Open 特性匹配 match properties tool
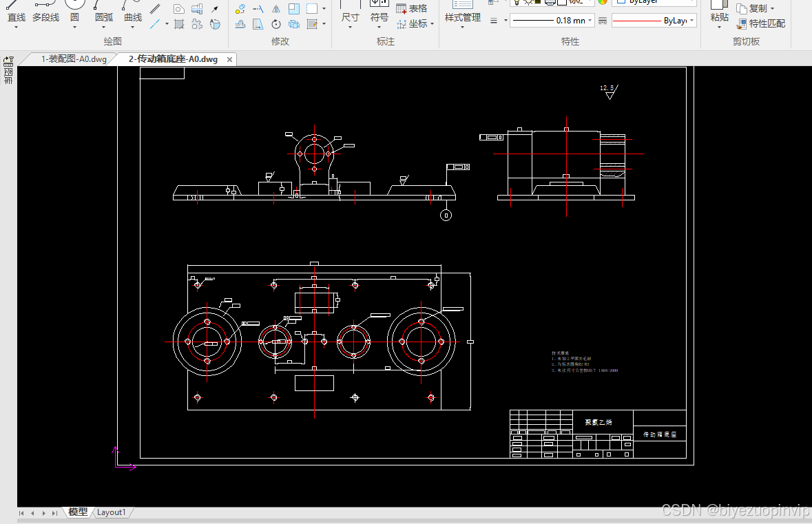812x524 pixels. pos(761,23)
